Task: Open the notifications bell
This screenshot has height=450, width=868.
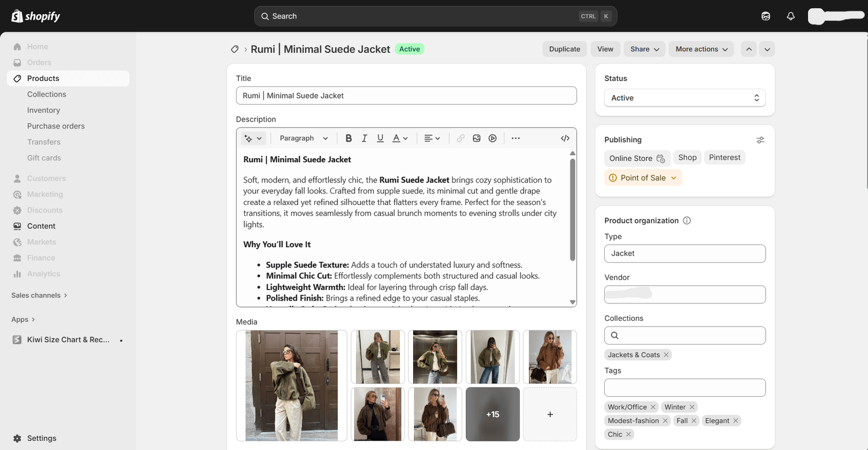Action: pos(790,16)
